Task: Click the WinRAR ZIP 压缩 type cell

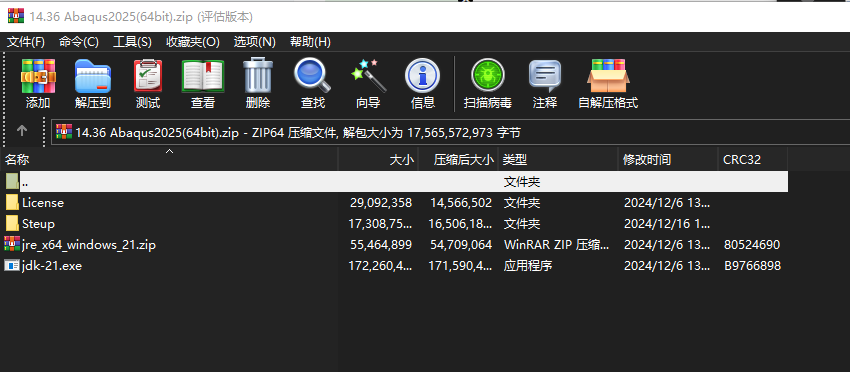Action: point(557,245)
